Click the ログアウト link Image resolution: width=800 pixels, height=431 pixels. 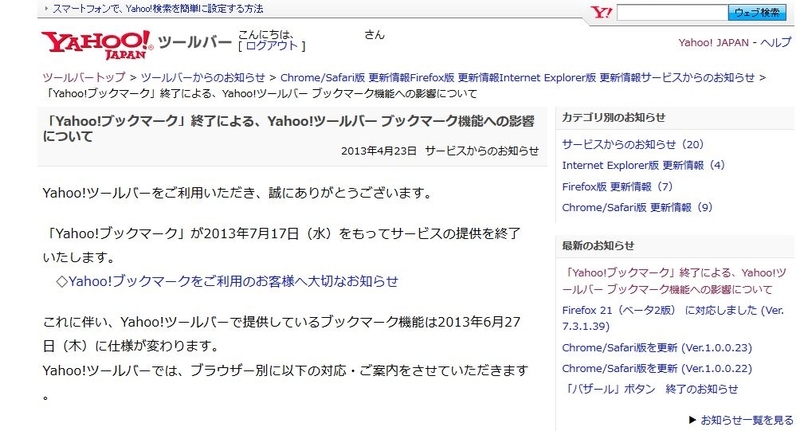[271, 45]
